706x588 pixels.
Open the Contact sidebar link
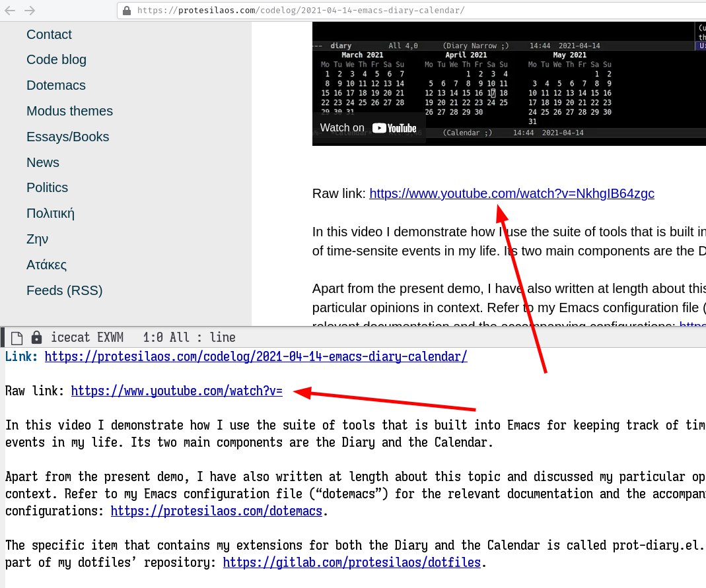[x=49, y=34]
